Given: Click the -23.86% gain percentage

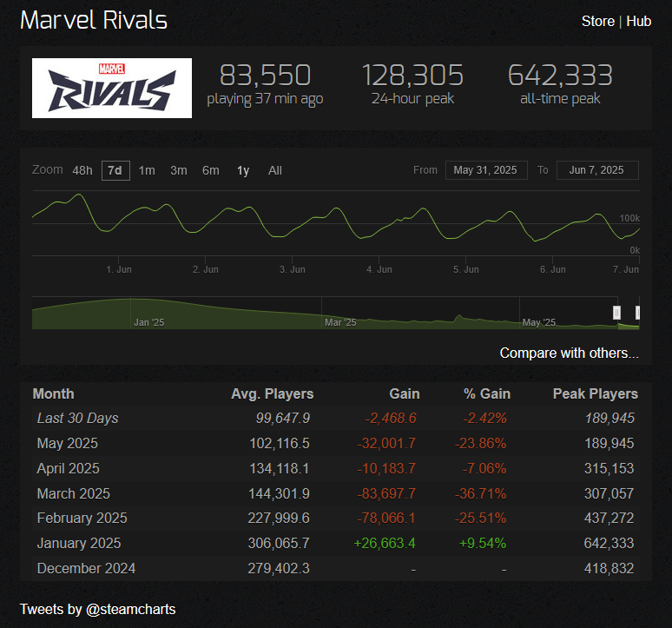Looking at the screenshot, I should (x=480, y=443).
